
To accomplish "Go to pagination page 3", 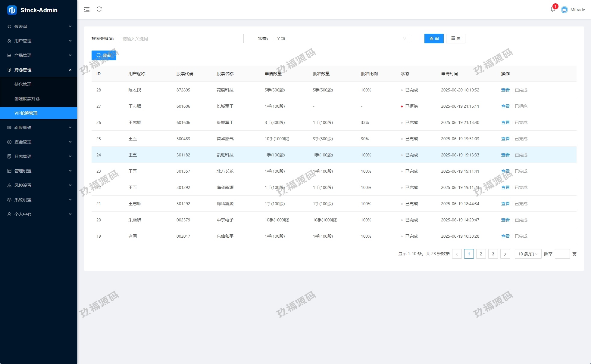I will pos(493,254).
